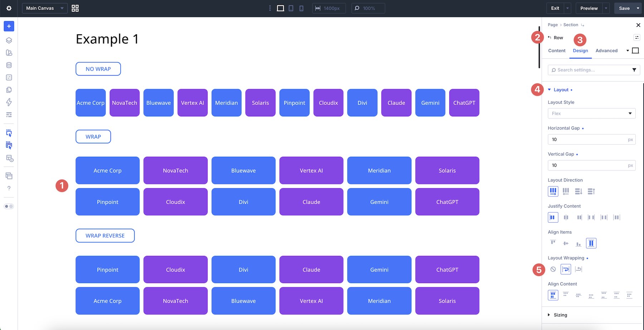Viewport: 644px width, 330px height.
Task: Open the layout-with-eye view icon in sidebar
Action: pyautogui.click(x=10, y=159)
